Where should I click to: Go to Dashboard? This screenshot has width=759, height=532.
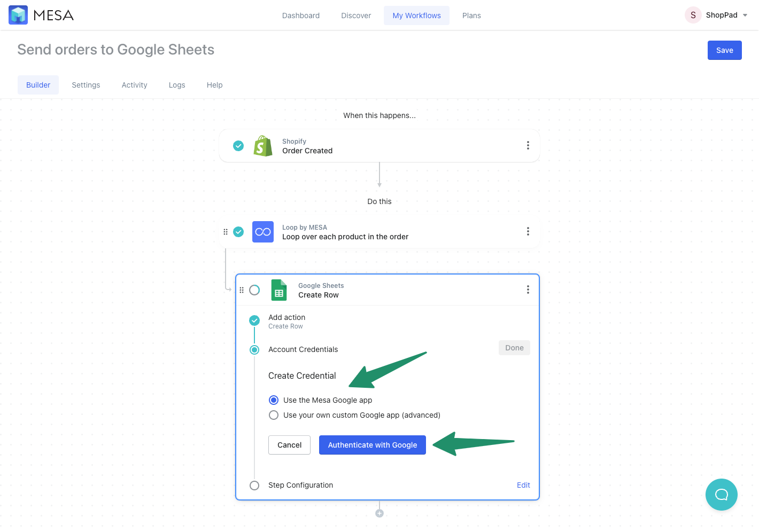(x=301, y=15)
